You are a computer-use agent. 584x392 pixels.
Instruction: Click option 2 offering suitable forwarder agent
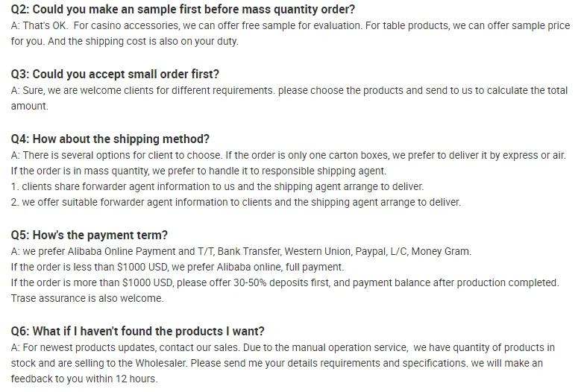[x=236, y=203]
